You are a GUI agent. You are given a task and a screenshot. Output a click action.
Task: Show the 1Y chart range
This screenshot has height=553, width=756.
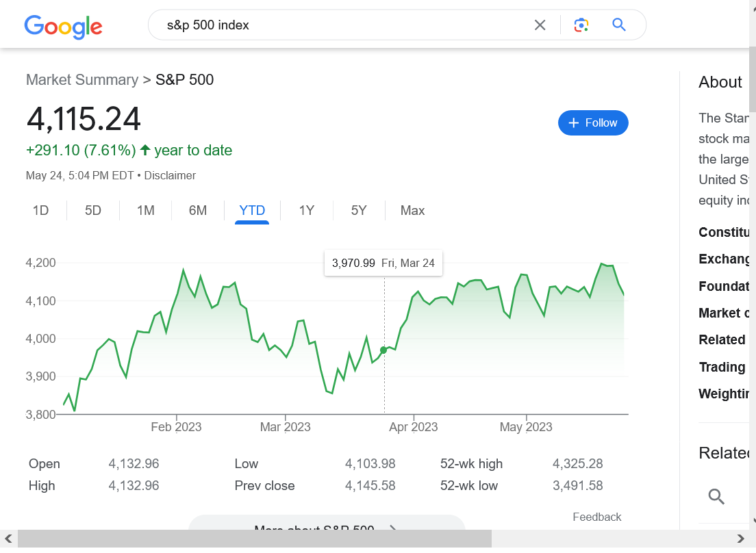tap(307, 211)
